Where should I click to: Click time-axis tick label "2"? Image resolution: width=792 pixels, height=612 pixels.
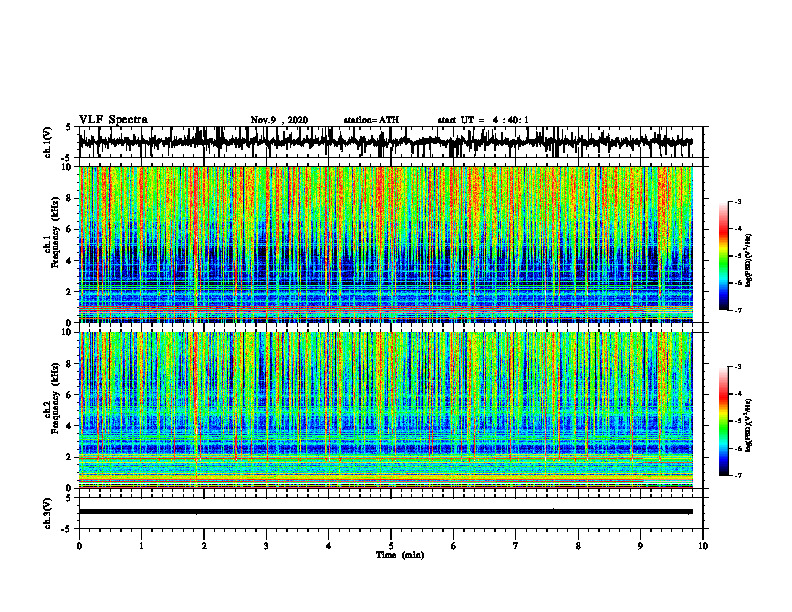[x=204, y=546]
